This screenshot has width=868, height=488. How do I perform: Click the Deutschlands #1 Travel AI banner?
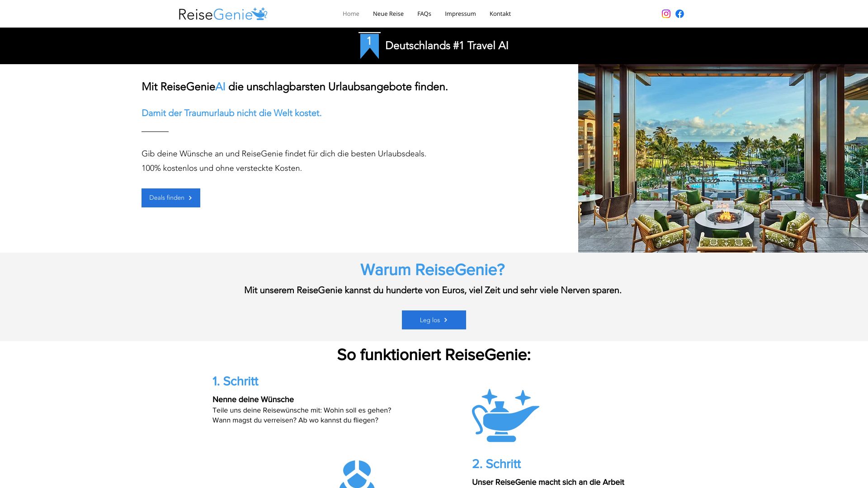click(446, 45)
